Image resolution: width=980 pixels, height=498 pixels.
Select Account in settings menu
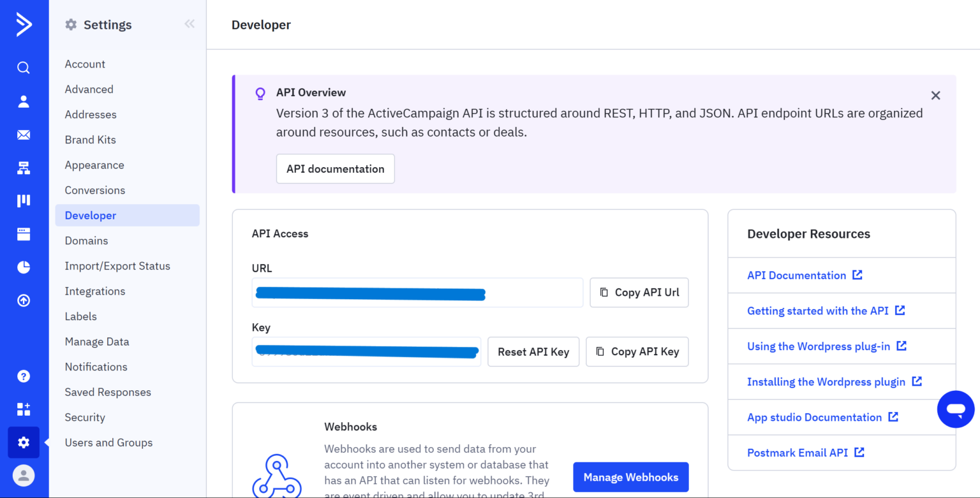(85, 64)
